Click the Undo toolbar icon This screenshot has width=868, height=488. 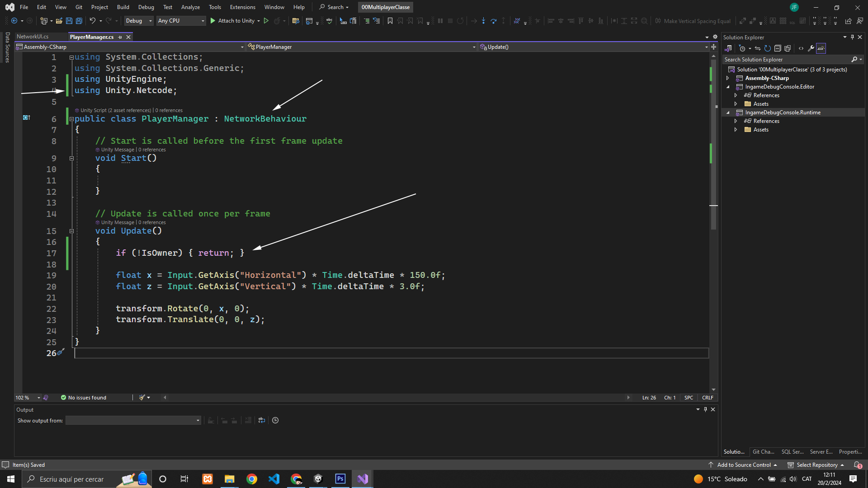tap(92, 21)
